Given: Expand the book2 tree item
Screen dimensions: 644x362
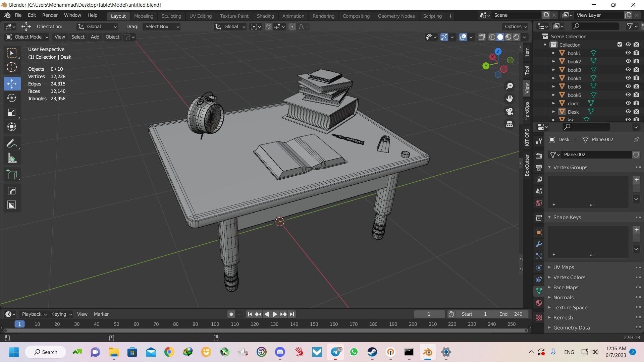Looking at the screenshot, I should (x=553, y=62).
